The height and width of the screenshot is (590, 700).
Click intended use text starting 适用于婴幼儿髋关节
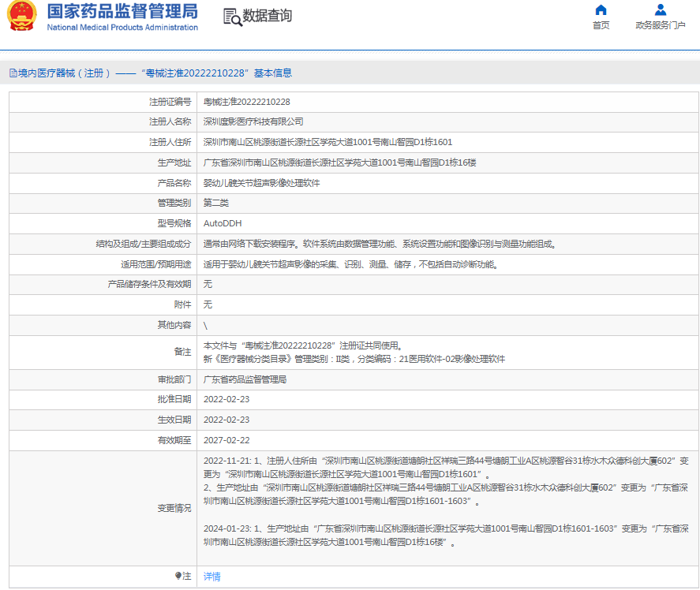click(351, 264)
